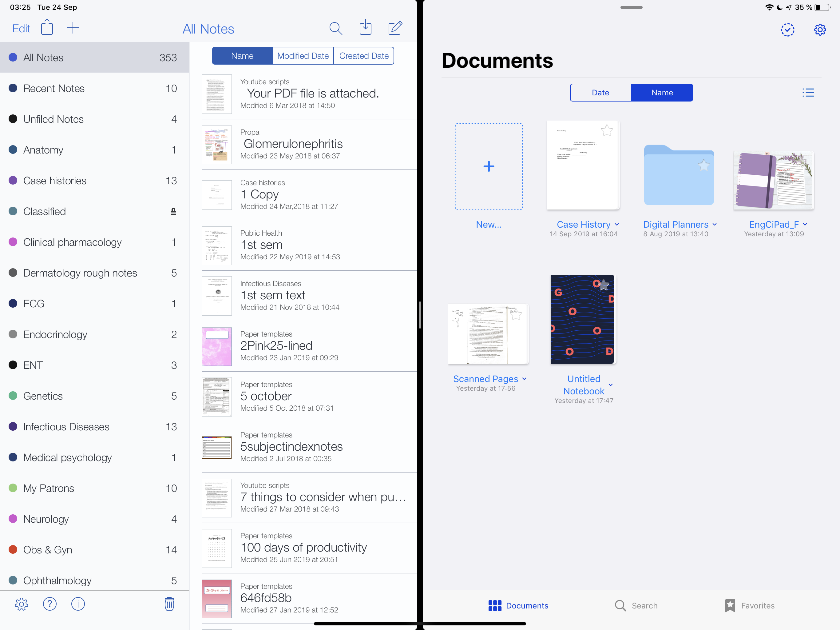Image resolution: width=840 pixels, height=630 pixels.
Task: Click the help question mark icon
Action: 50,604
